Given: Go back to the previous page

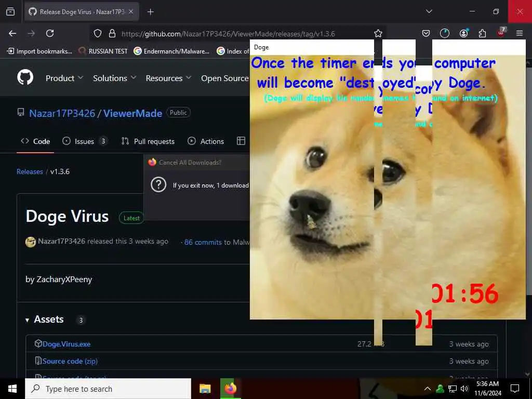Looking at the screenshot, I should [12, 33].
